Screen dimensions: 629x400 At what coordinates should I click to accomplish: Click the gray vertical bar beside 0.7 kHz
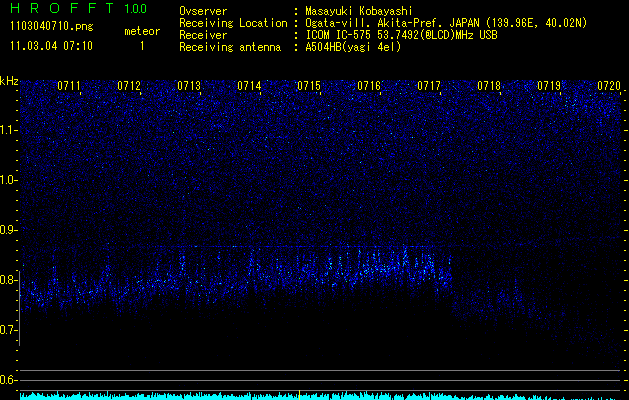[20, 308]
